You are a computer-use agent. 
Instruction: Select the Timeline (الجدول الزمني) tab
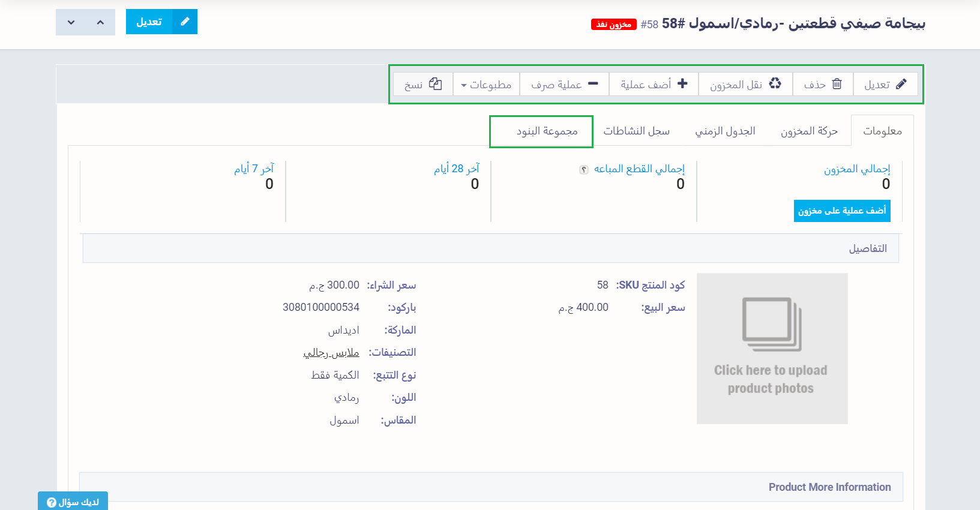[x=725, y=131]
